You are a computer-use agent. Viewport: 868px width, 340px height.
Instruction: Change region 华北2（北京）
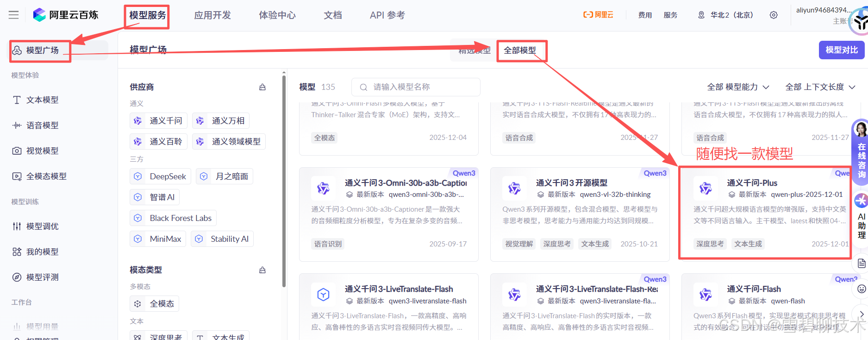pyautogui.click(x=725, y=15)
